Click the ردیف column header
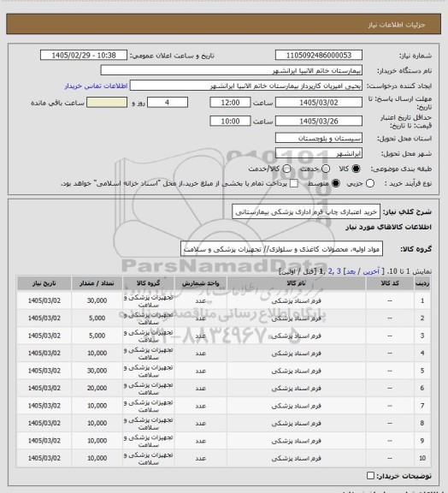 click(422, 283)
